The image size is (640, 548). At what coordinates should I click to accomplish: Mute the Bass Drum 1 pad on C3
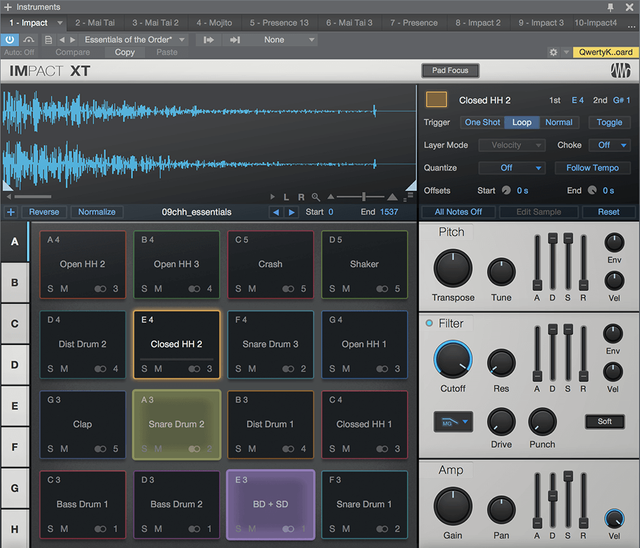(x=64, y=529)
